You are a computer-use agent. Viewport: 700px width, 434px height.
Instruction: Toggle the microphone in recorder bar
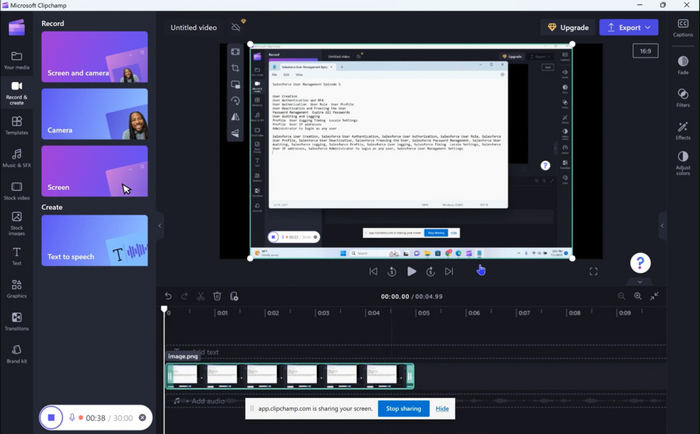coord(71,417)
